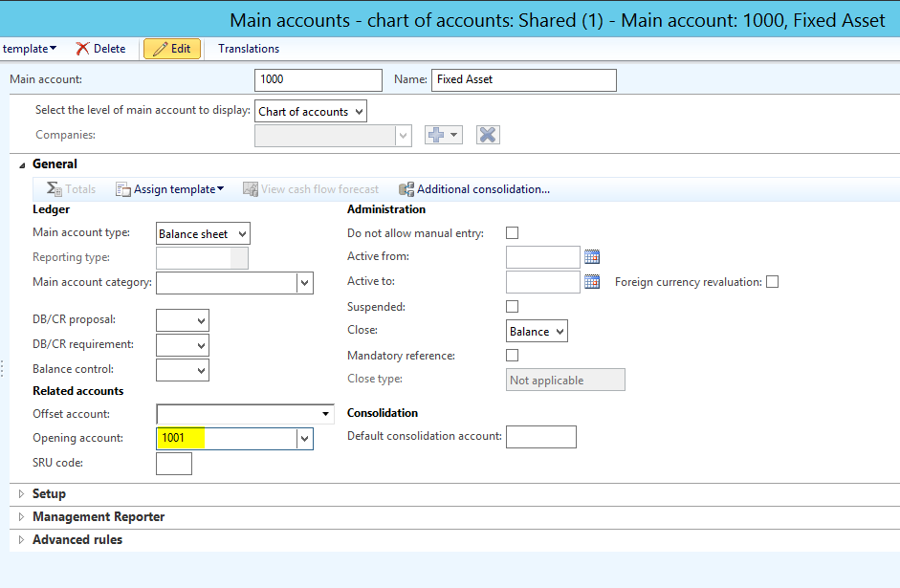Open Additional consolidation accounts
Image resolution: width=900 pixels, height=588 pixels.
(x=474, y=189)
